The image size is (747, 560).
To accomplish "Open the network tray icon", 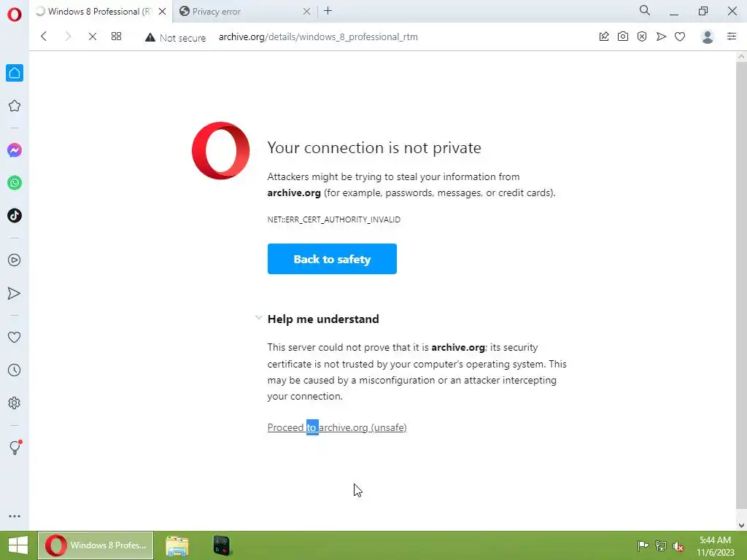I will pyautogui.click(x=661, y=545).
